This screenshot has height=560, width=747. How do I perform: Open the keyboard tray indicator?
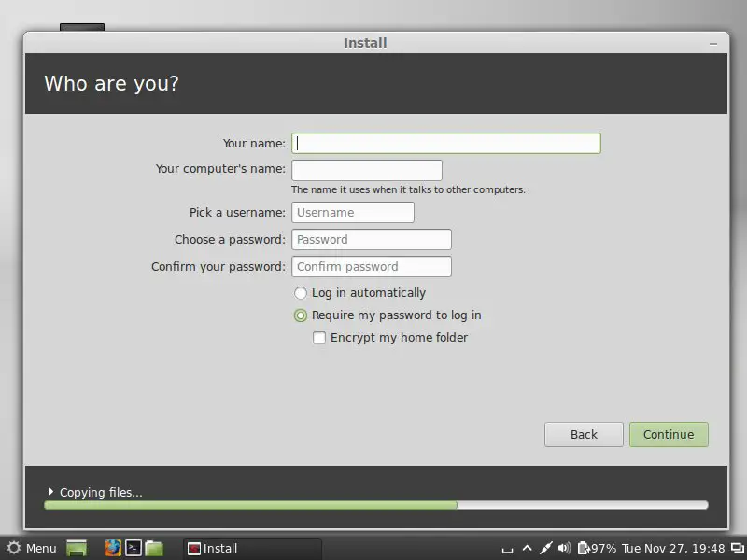(507, 551)
